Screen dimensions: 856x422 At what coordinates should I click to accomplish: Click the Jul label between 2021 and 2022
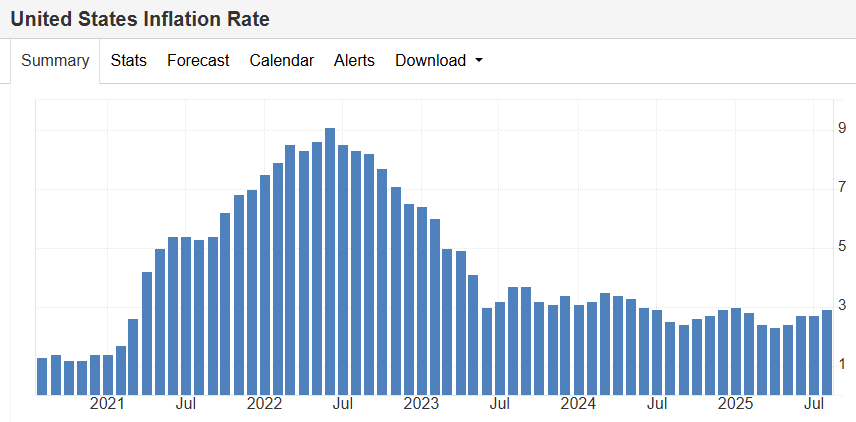[x=186, y=404]
